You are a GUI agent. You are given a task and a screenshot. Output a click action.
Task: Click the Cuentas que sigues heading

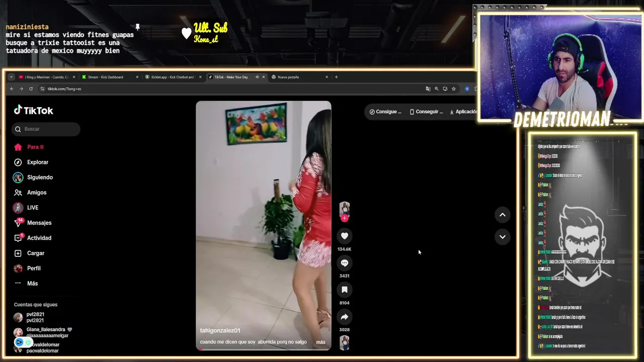coord(36,304)
